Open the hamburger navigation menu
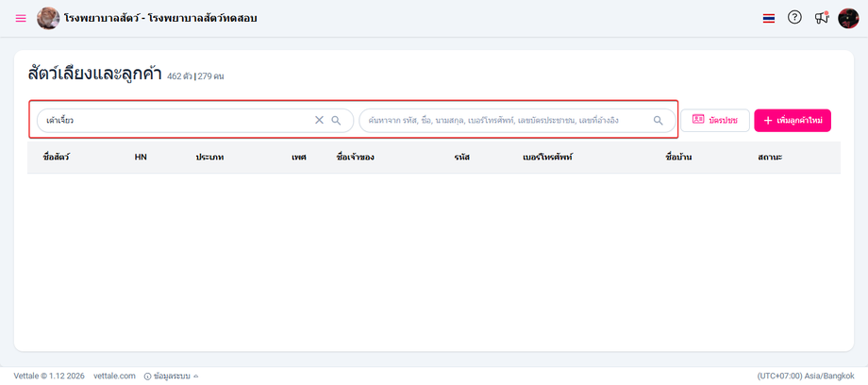The height and width of the screenshot is (385, 868). pyautogui.click(x=21, y=18)
